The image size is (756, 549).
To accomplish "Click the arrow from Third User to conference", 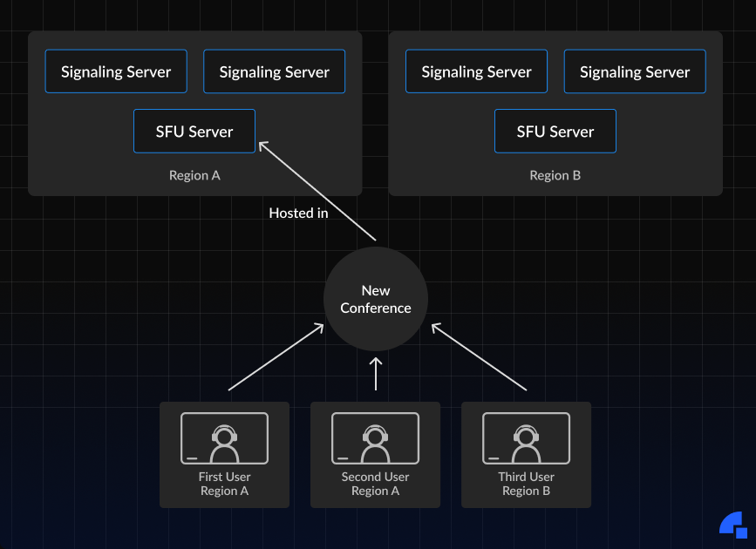I will click(480, 358).
